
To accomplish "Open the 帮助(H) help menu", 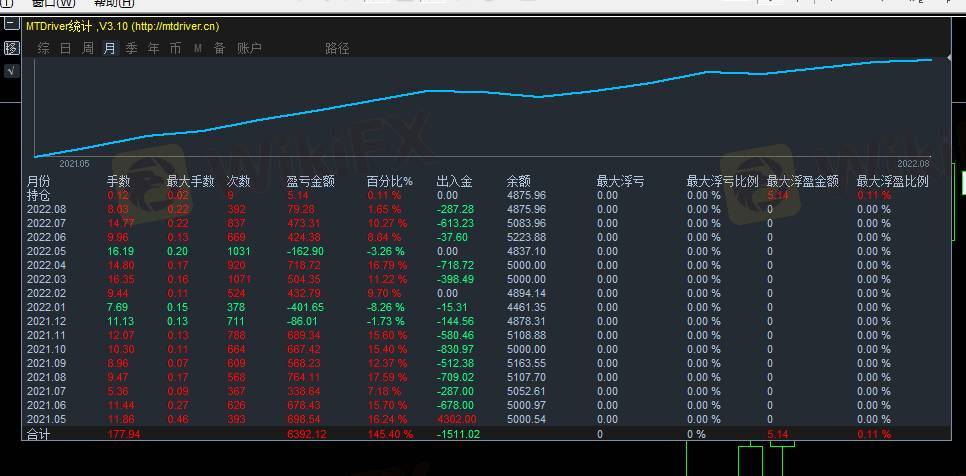I will (x=113, y=3).
